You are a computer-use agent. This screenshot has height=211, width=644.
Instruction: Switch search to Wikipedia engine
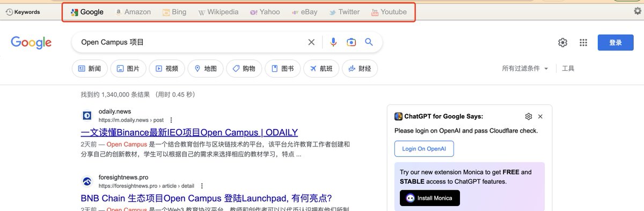click(218, 12)
